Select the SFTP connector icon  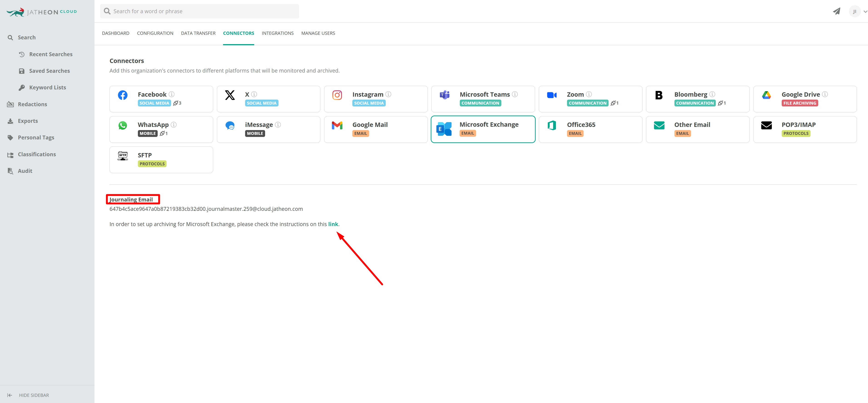point(123,156)
